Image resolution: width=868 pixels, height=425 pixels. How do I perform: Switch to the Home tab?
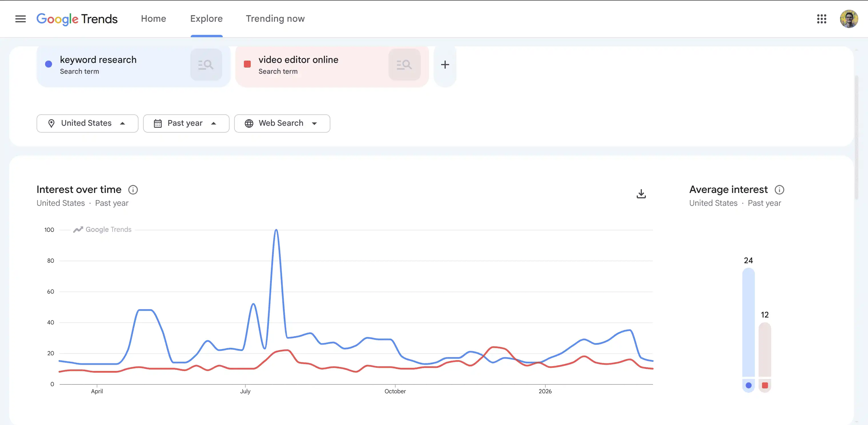153,19
